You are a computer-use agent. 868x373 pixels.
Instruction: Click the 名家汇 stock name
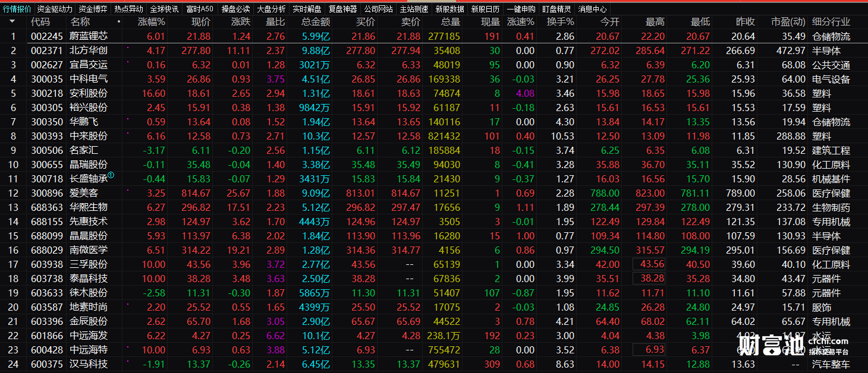(84, 150)
